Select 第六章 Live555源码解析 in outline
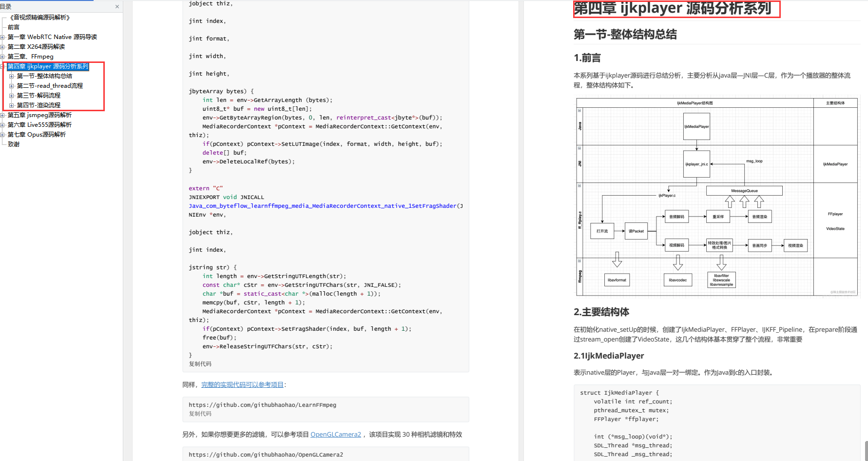This screenshot has width=868, height=461. [39, 125]
